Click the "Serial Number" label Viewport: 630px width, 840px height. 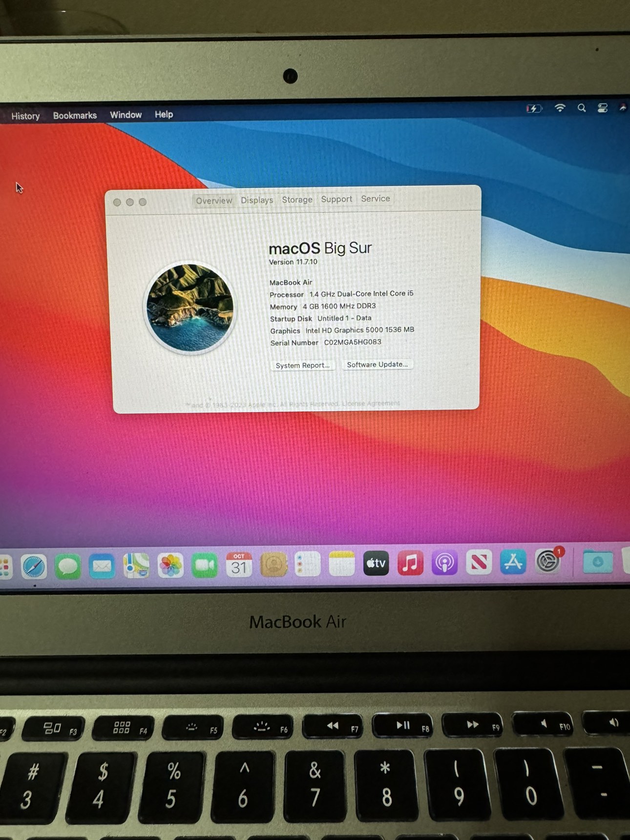[x=294, y=343]
